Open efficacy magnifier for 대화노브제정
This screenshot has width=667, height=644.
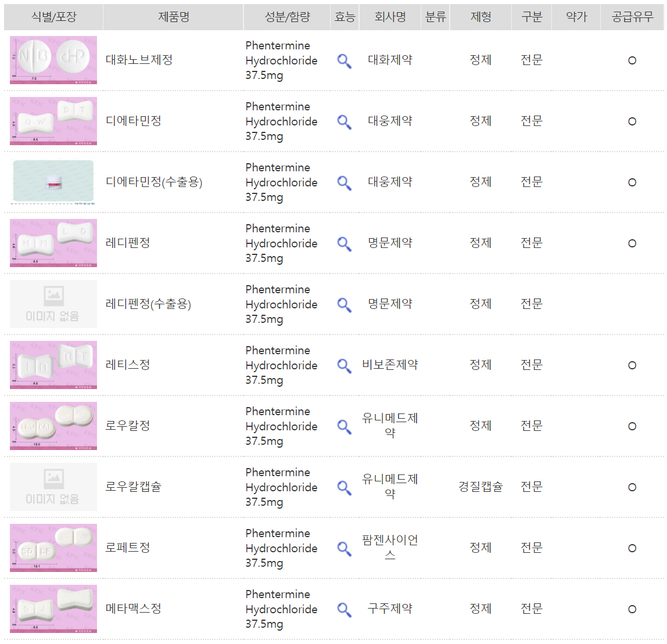pos(344,61)
